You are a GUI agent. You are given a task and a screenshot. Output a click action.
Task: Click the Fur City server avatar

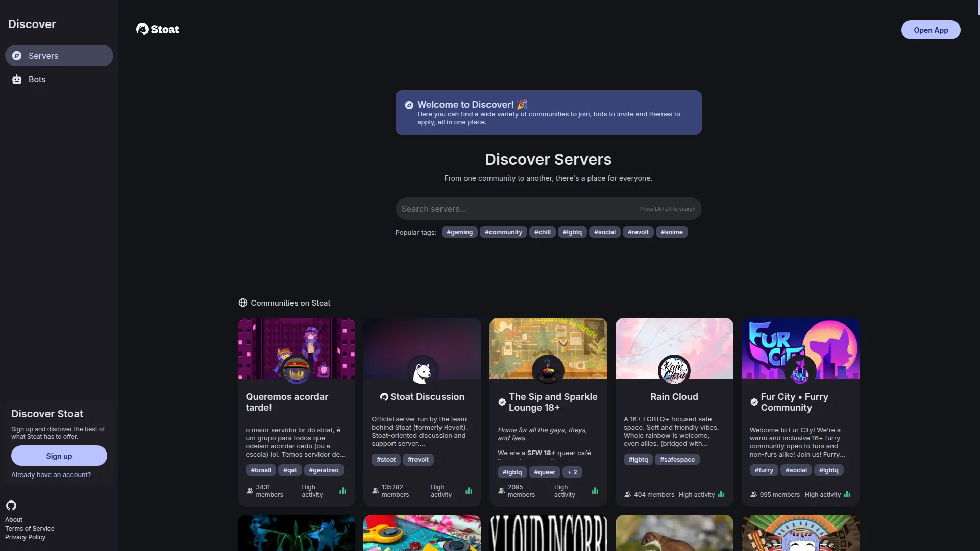pos(800,371)
